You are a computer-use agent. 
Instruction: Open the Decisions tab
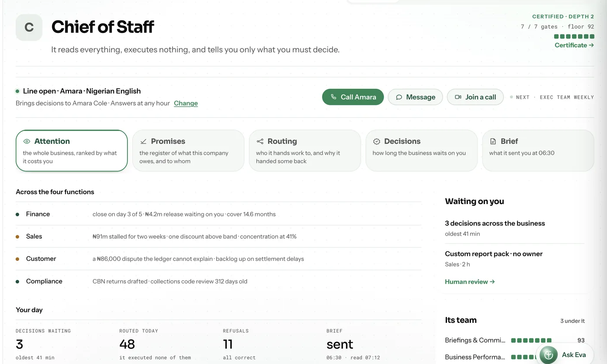pyautogui.click(x=421, y=151)
